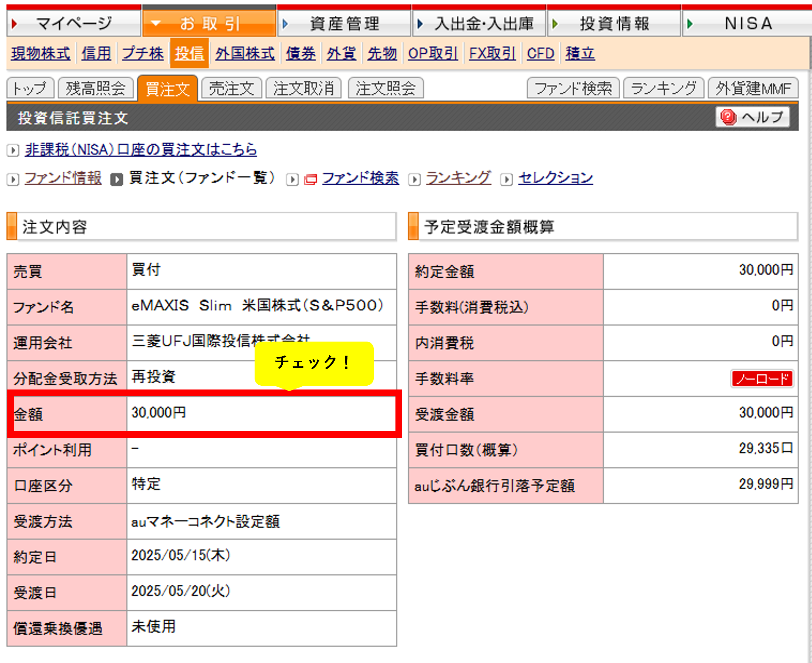Viewport: 812px width, 663px height.
Task: Click the 受渡方法 value auマネーコネクト設定額
Action: [x=206, y=522]
